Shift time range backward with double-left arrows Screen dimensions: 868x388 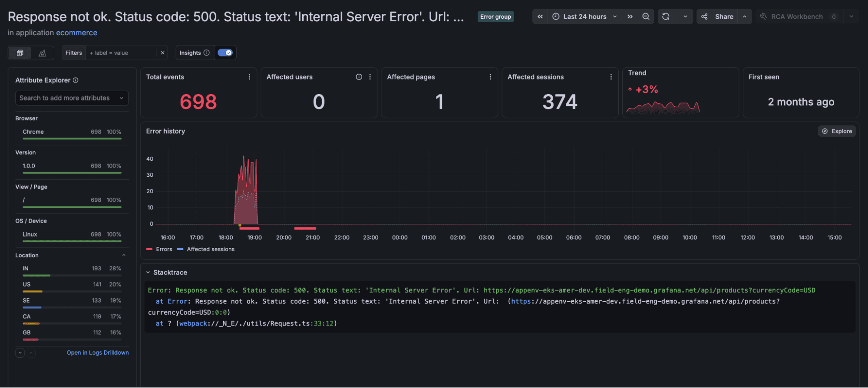pos(540,16)
